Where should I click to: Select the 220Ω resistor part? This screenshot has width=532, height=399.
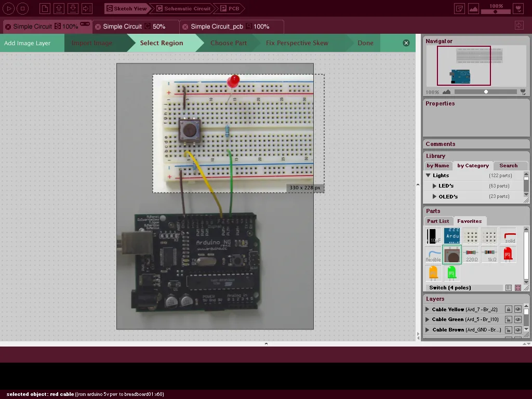471,255
